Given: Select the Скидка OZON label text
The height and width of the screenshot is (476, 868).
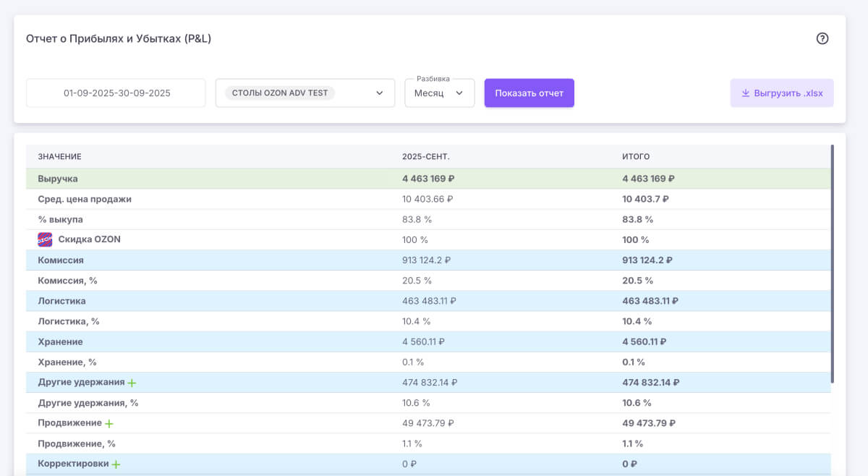Looking at the screenshot, I should 90,239.
